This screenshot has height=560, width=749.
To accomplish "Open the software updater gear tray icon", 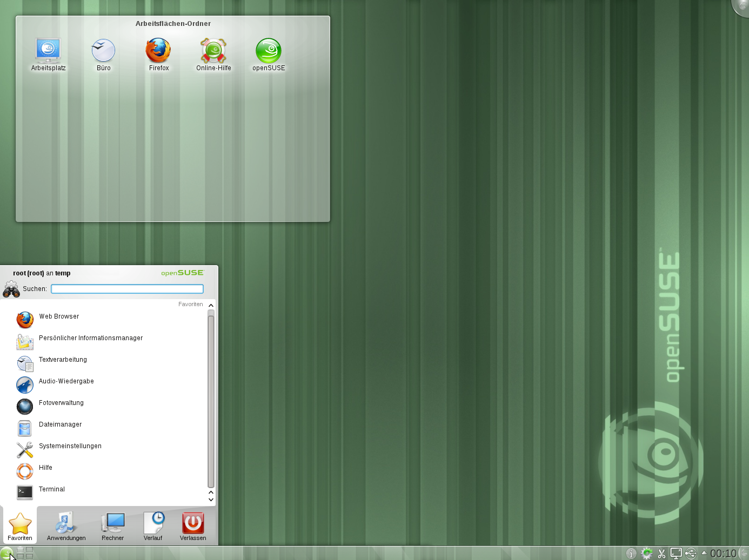I will 646,554.
